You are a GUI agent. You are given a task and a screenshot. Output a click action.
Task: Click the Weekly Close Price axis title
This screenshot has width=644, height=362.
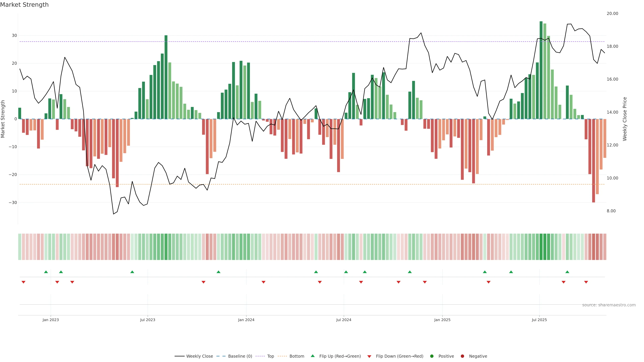pos(625,119)
